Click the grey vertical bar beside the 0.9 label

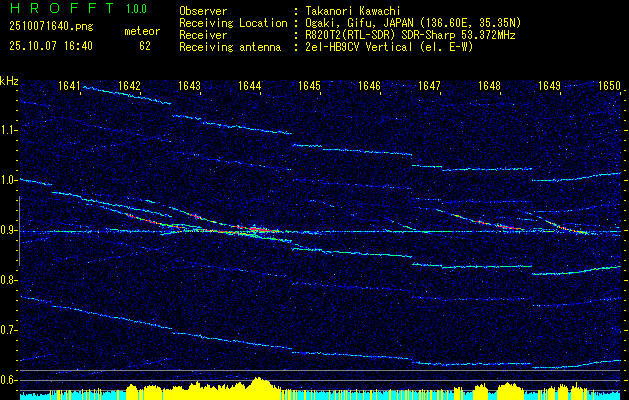click(19, 231)
